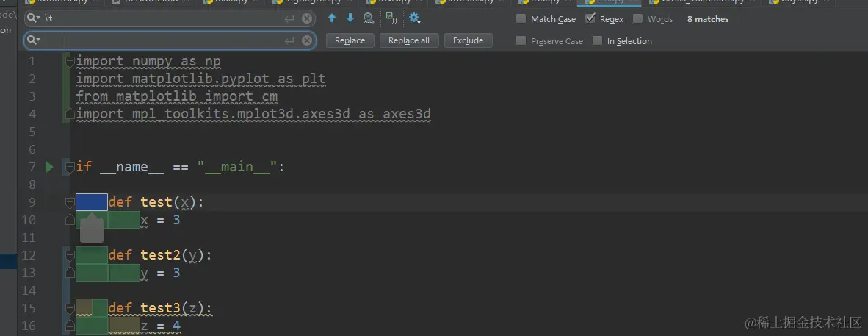Disable the Regex checkbox
Viewport: 868px width, 336px height.
tap(590, 19)
